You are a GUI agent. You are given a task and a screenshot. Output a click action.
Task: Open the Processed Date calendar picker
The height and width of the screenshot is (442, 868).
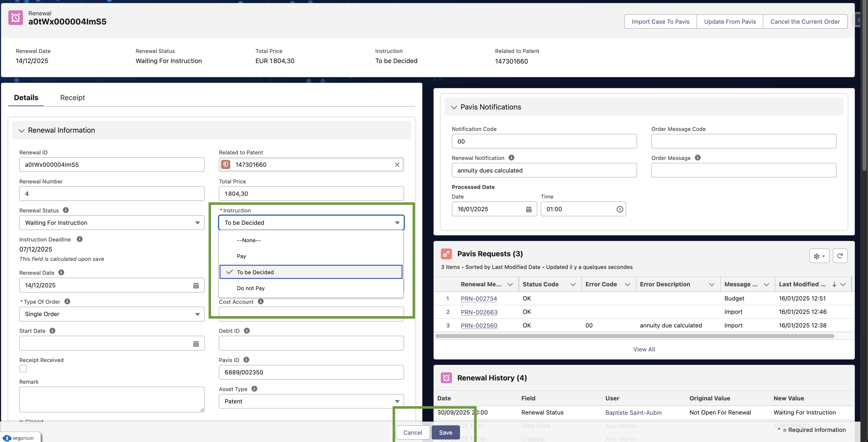(x=528, y=209)
